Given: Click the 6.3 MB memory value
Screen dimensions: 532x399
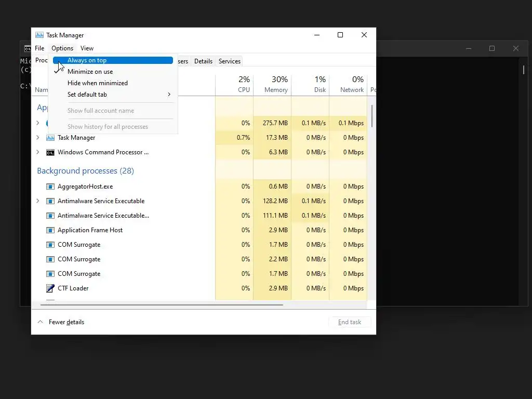Looking at the screenshot, I should [278, 152].
